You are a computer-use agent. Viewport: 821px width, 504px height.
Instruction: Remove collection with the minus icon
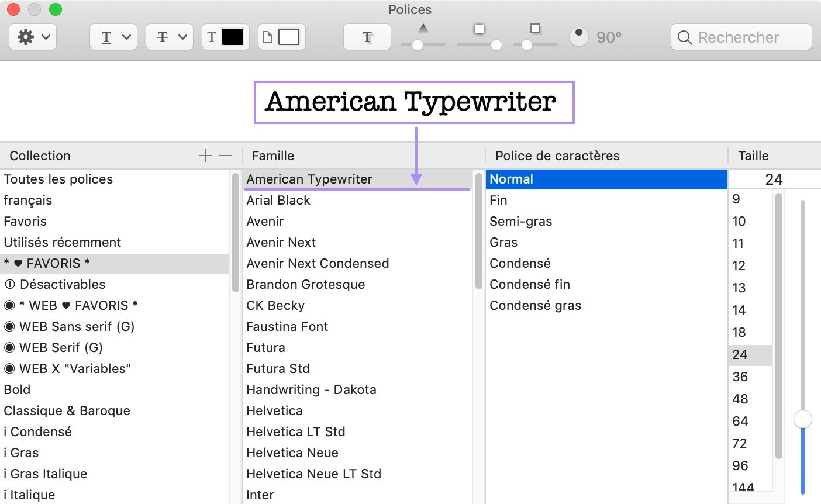[226, 156]
